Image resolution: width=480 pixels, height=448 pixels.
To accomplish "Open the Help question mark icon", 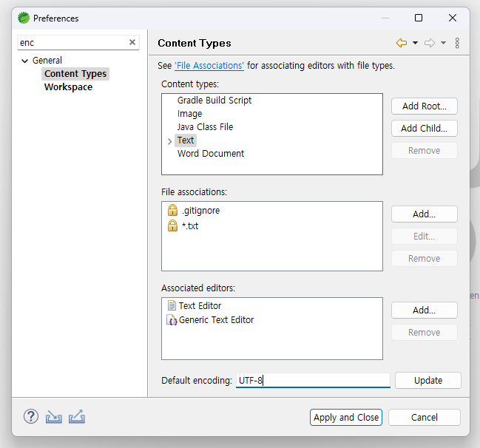I will [x=30, y=416].
